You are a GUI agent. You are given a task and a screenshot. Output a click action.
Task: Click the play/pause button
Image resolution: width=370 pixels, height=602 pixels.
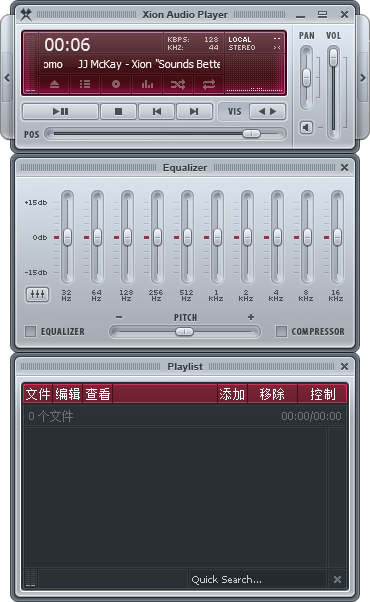click(60, 112)
